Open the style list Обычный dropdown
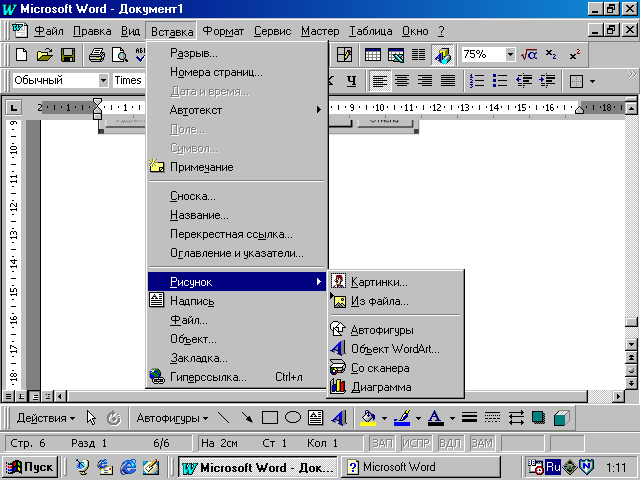The width and height of the screenshot is (640, 480). click(x=103, y=80)
